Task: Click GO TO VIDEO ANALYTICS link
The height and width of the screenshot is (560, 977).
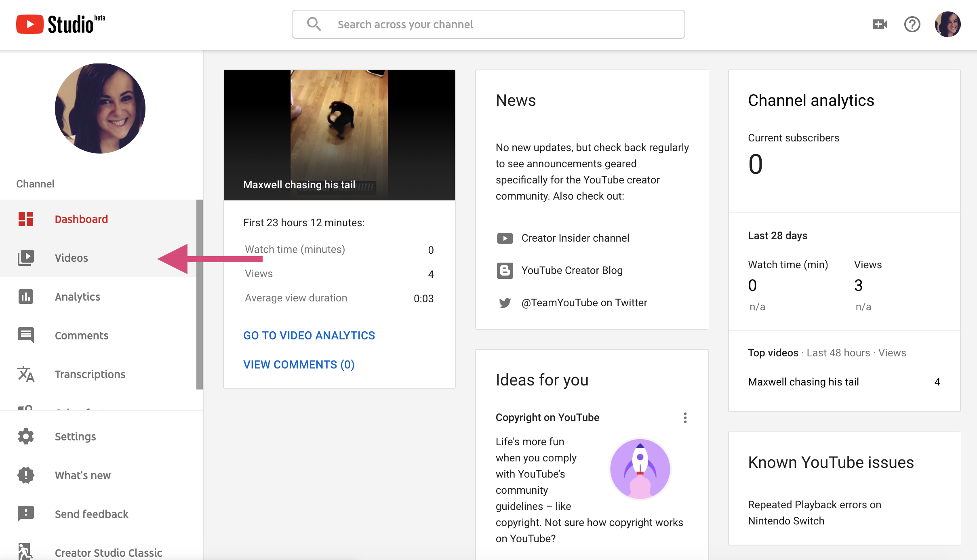Action: [x=309, y=335]
